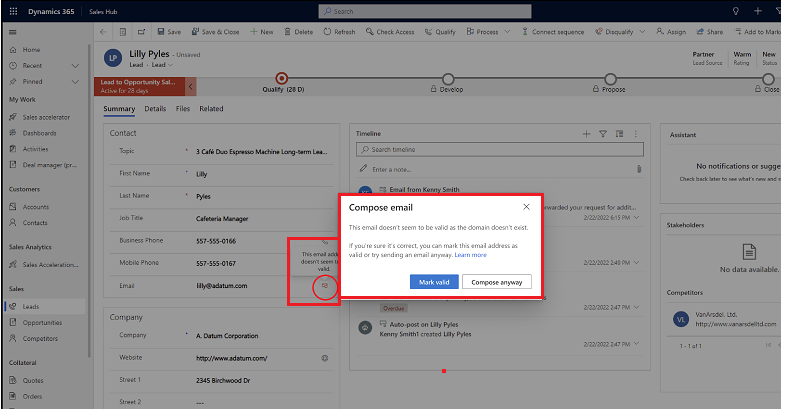Select the Develop stage marker

[x=448, y=79]
